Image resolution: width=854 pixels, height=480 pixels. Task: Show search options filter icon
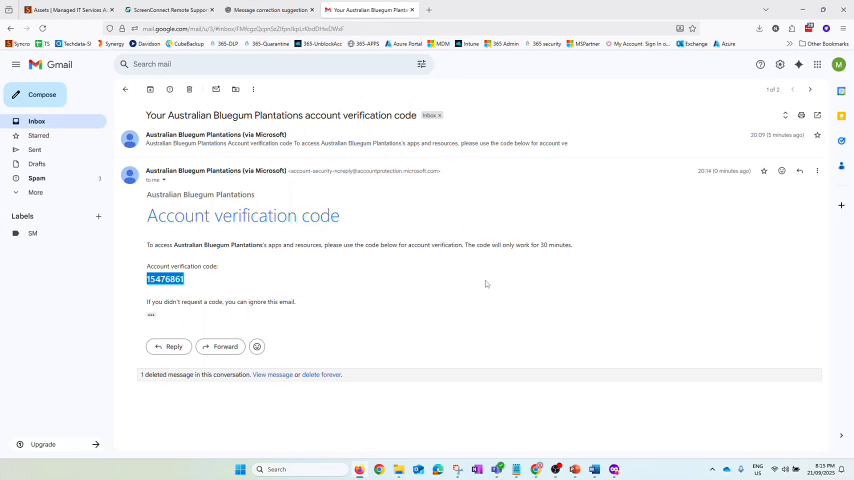[x=422, y=64]
